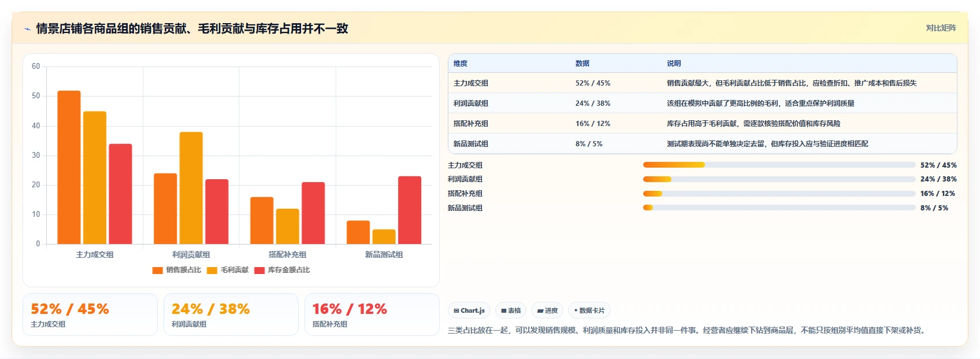Click the 搭配补充组 progress bar

pyautogui.click(x=779, y=194)
